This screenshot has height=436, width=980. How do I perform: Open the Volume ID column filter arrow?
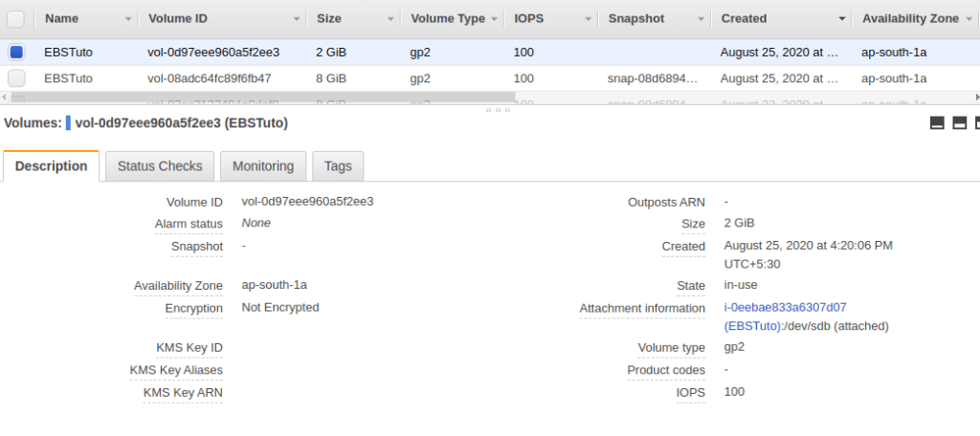(294, 19)
